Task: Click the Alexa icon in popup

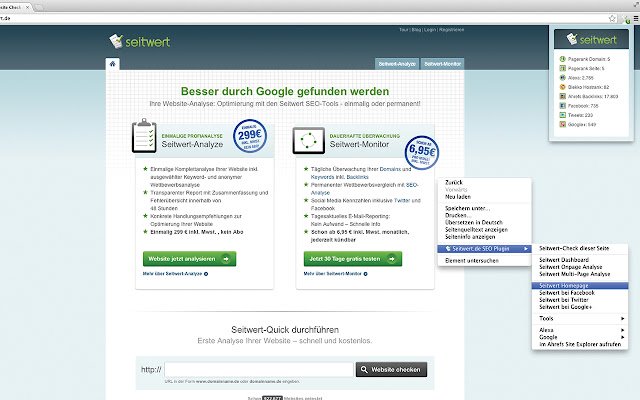Action: click(x=562, y=78)
